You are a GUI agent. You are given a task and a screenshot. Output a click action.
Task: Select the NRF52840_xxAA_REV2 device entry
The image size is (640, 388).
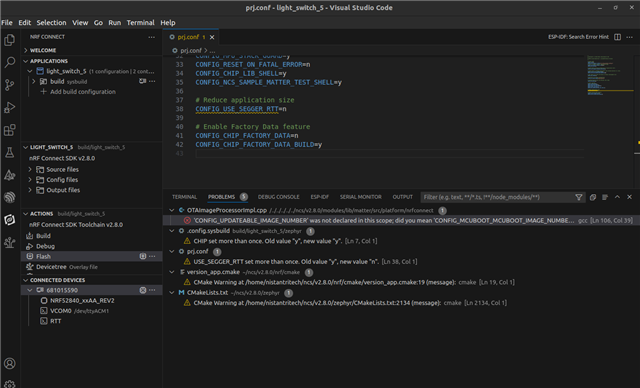coord(82,301)
